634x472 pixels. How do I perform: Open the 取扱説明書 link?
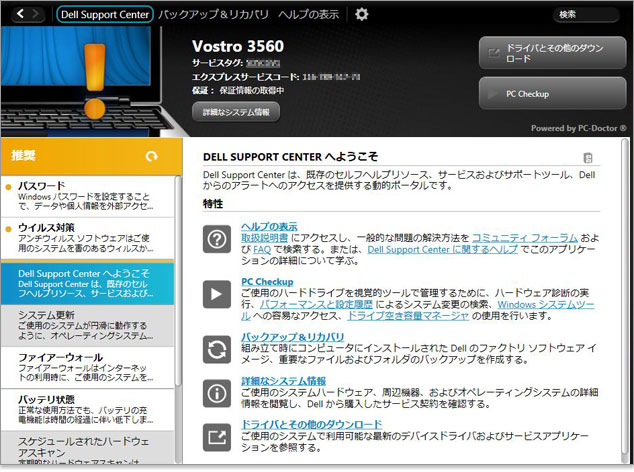pyautogui.click(x=264, y=238)
